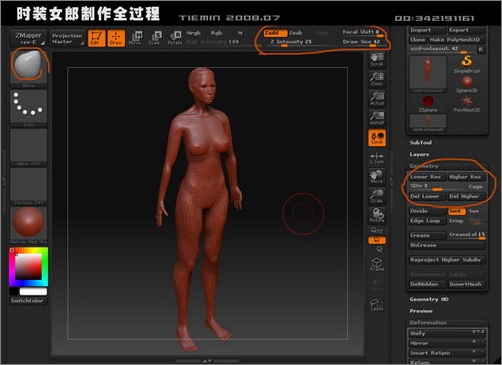The width and height of the screenshot is (502, 365).
Task: Open the current brush picker thumbnail
Action: 28,67
